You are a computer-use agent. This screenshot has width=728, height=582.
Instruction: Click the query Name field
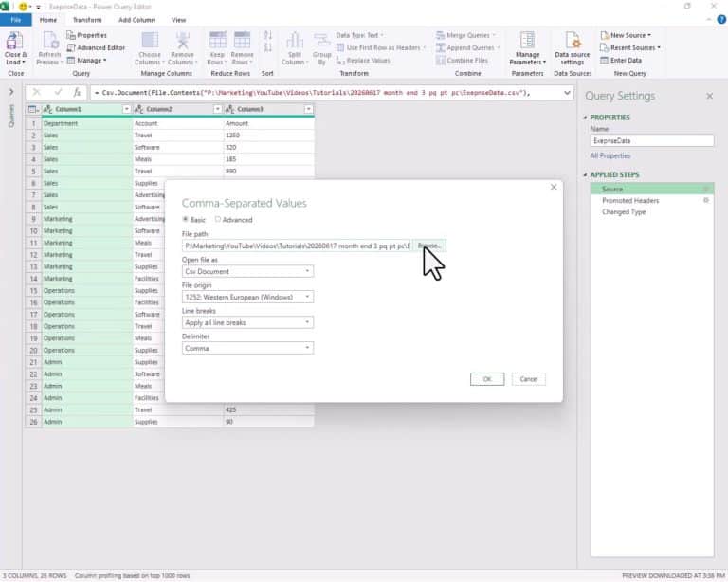tap(652, 140)
